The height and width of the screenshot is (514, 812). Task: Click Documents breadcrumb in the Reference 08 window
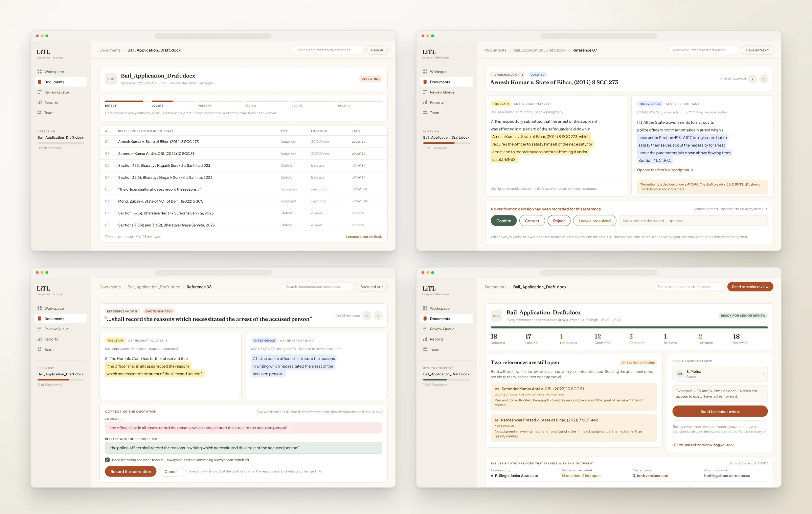[x=110, y=287]
